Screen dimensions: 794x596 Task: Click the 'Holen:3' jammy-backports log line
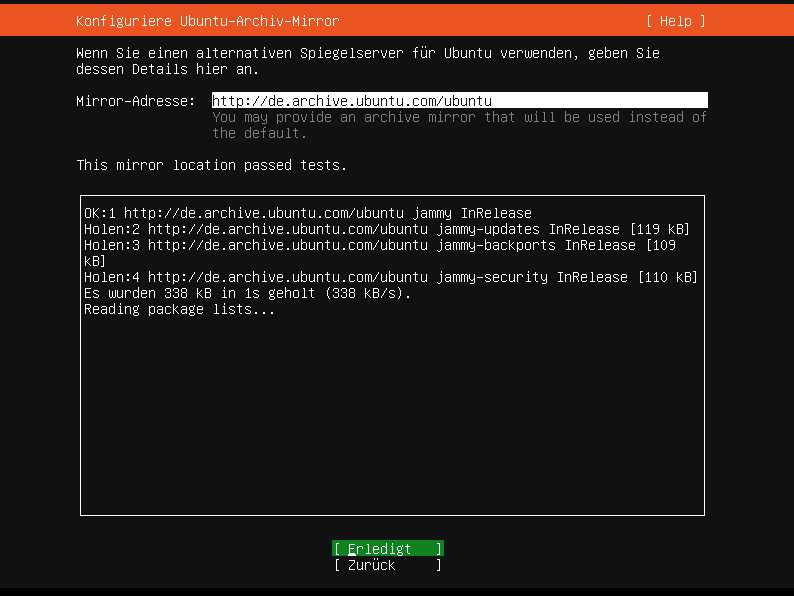click(380, 253)
